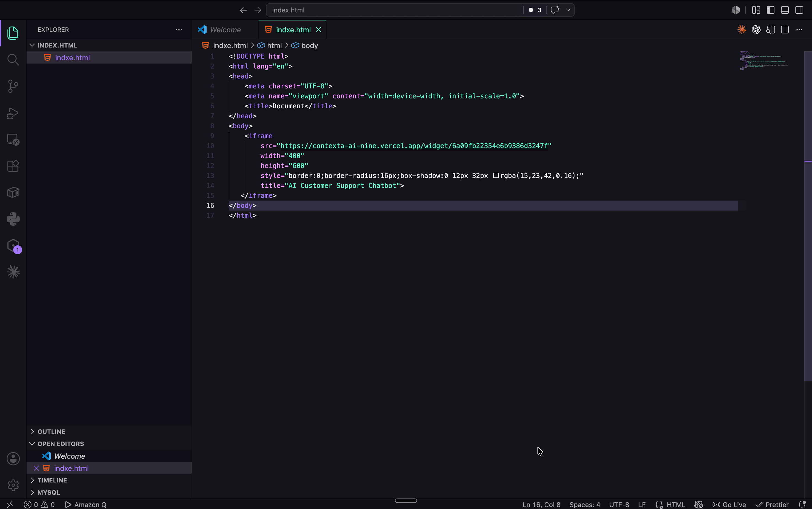Toggle the bottom Panel visibility
Image resolution: width=812 pixels, height=509 pixels.
(x=785, y=10)
